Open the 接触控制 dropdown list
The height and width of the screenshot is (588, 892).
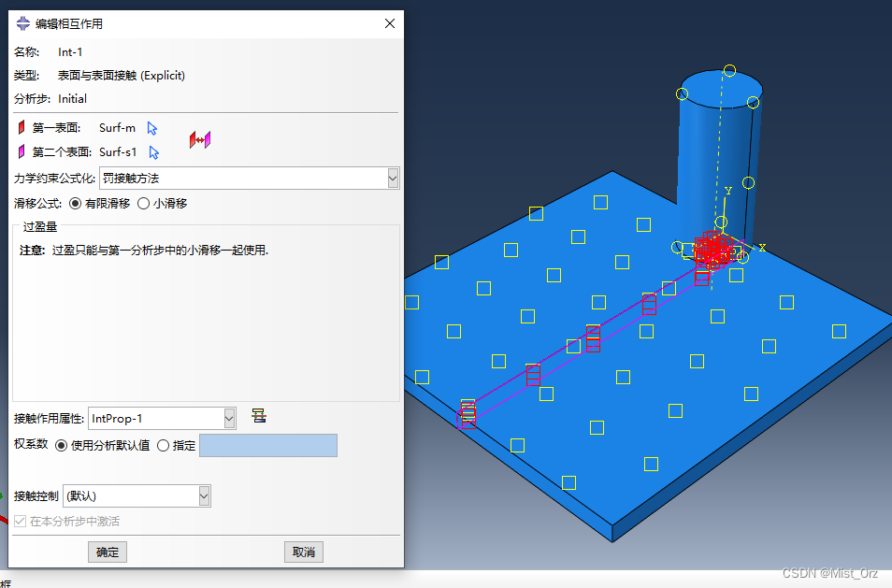pyautogui.click(x=204, y=495)
